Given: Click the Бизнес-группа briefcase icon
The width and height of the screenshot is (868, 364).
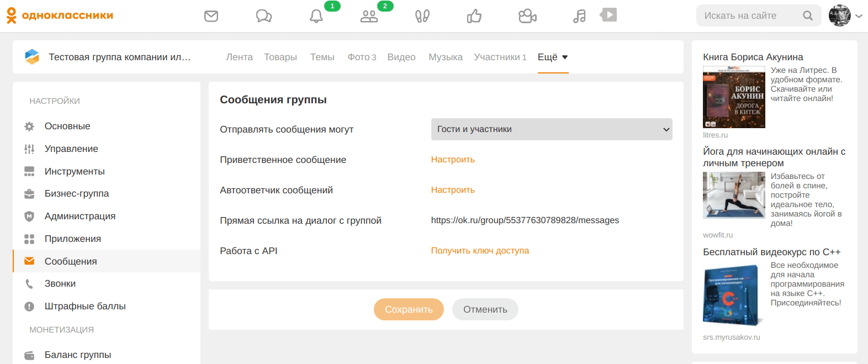Looking at the screenshot, I should click(x=29, y=194).
